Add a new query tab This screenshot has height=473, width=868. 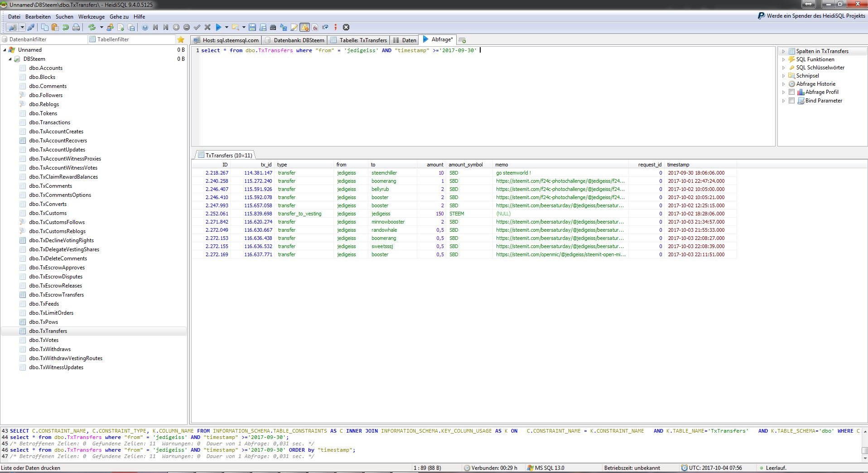pyautogui.click(x=462, y=40)
